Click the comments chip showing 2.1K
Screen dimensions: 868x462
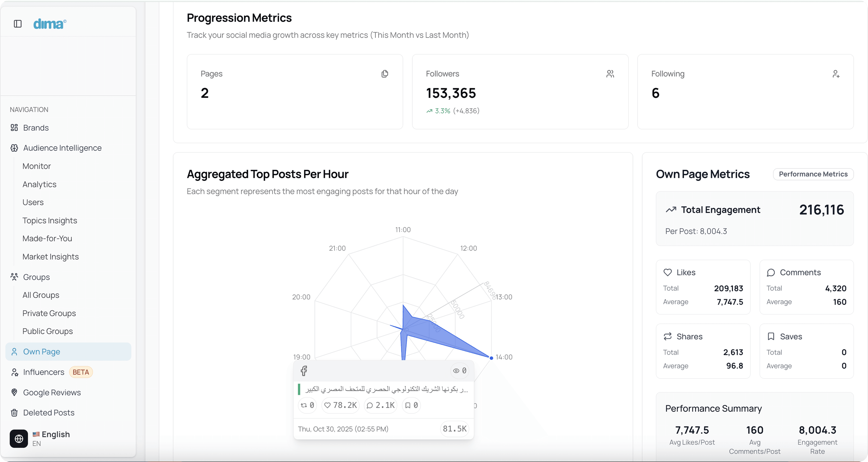380,405
